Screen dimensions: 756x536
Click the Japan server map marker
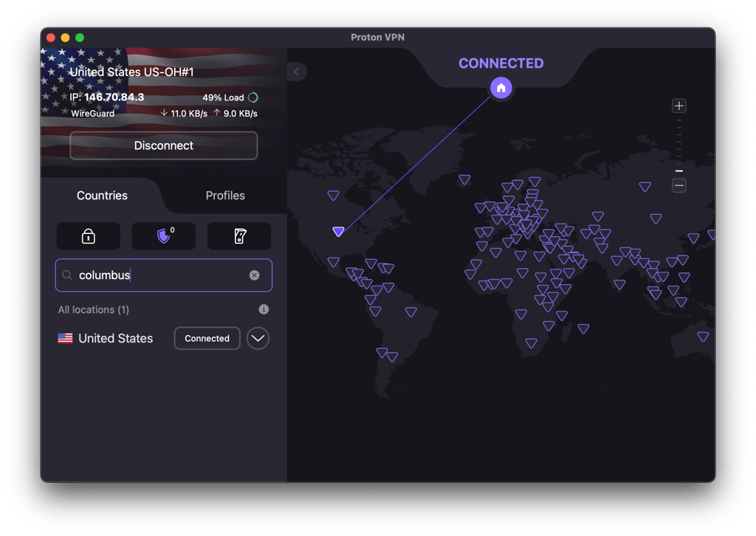coord(711,235)
